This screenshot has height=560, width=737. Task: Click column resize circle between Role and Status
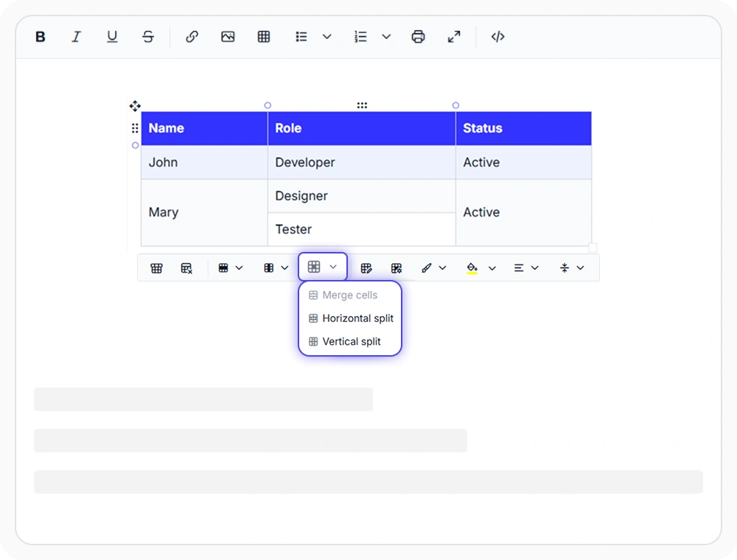pyautogui.click(x=455, y=105)
